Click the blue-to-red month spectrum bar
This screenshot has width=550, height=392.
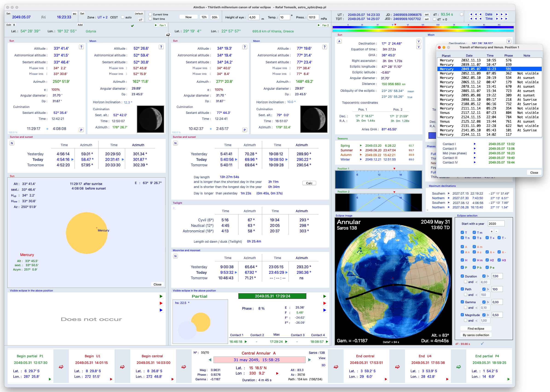423,27
